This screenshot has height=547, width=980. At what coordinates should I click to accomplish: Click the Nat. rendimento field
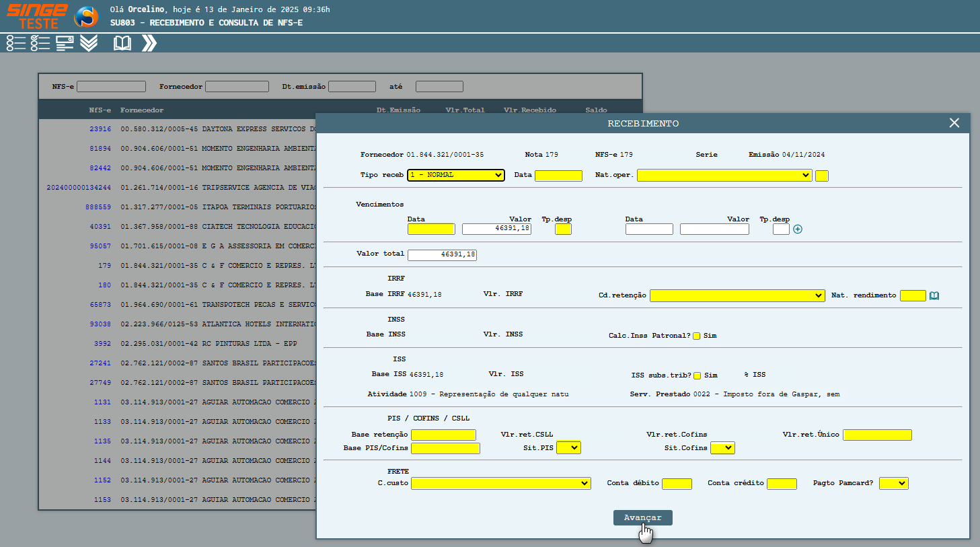[x=913, y=295]
